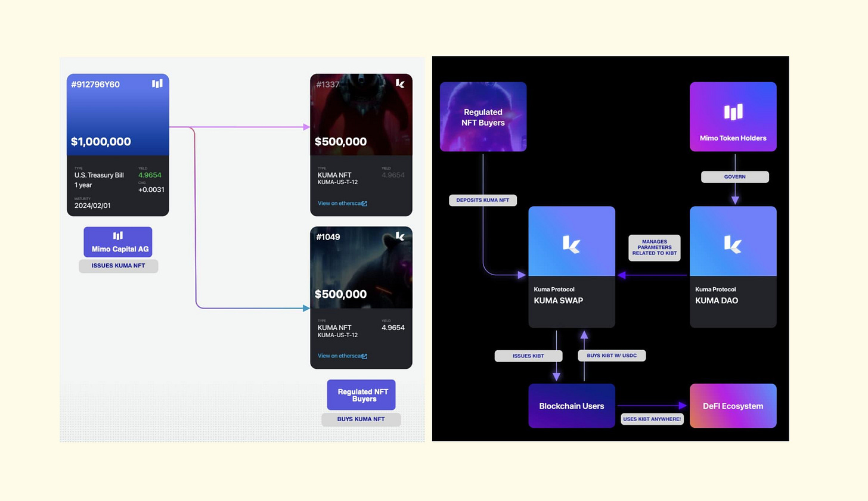Click Kuma Protocol text above KUMA SWAP
Viewport: 868px width, 501px height.
coord(554,290)
